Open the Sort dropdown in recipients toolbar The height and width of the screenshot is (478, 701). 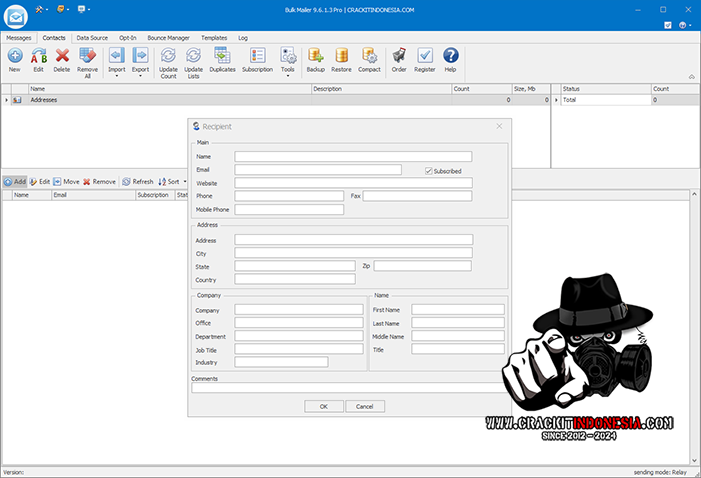pos(172,182)
